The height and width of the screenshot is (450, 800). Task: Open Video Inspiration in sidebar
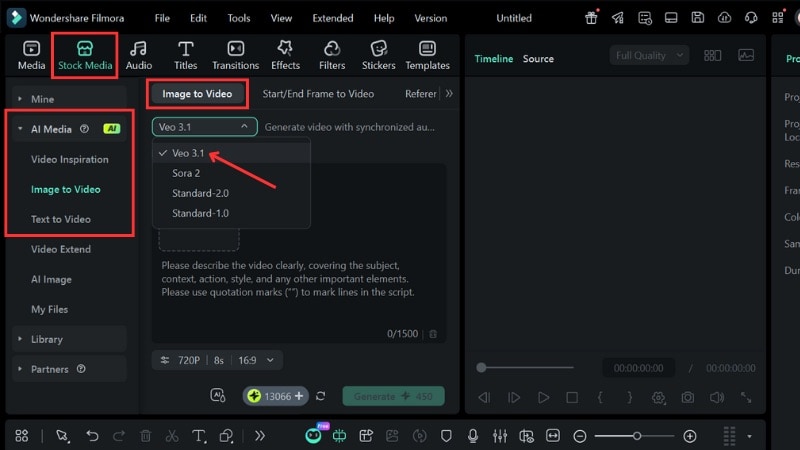click(x=69, y=159)
